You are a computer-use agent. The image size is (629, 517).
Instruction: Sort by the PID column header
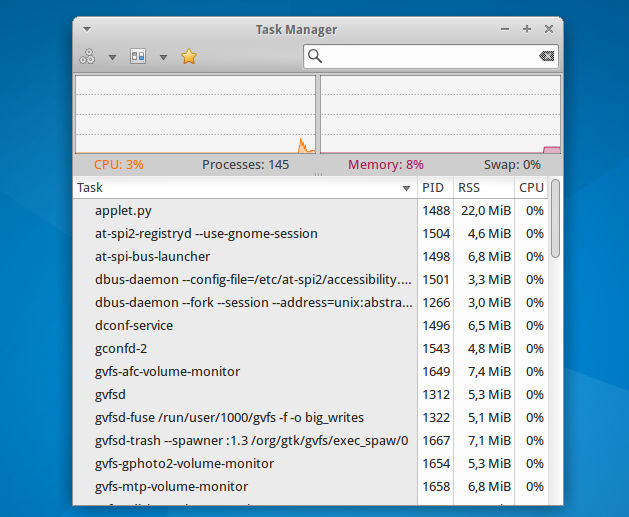click(433, 187)
